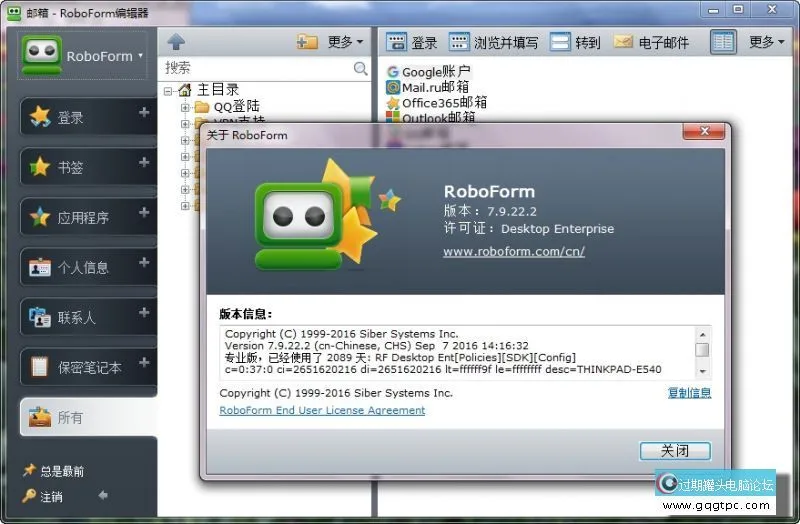
Task: Click the 关闭 button in the About dialog
Action: (675, 450)
